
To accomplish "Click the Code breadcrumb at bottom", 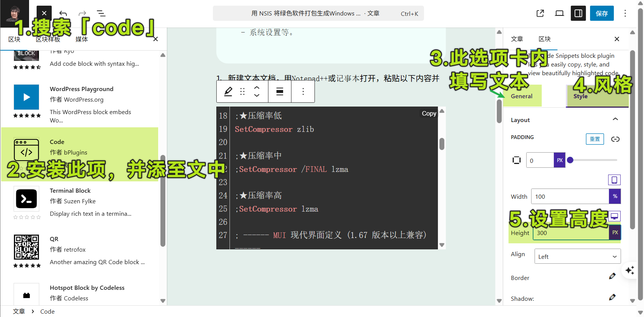I will click(48, 311).
